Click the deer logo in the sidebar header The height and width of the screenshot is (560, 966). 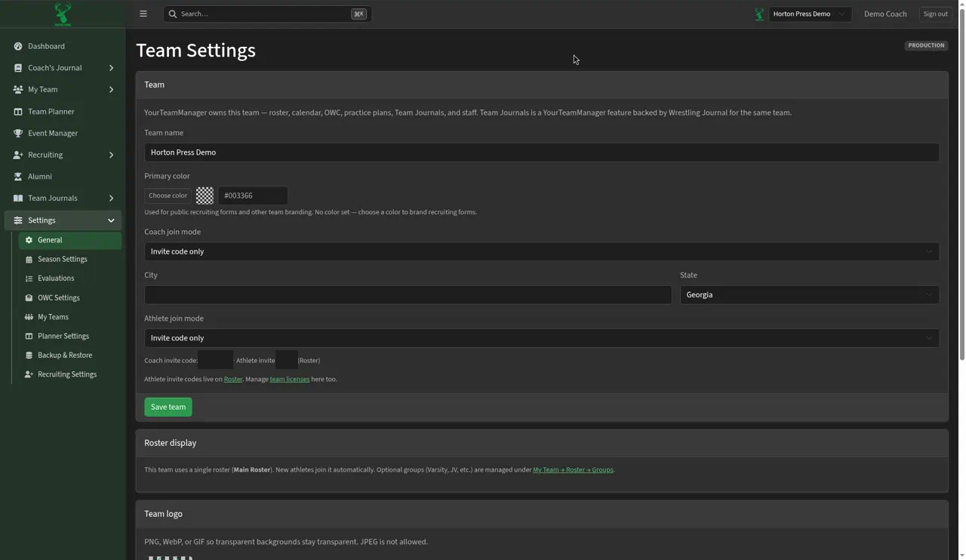pyautogui.click(x=63, y=14)
